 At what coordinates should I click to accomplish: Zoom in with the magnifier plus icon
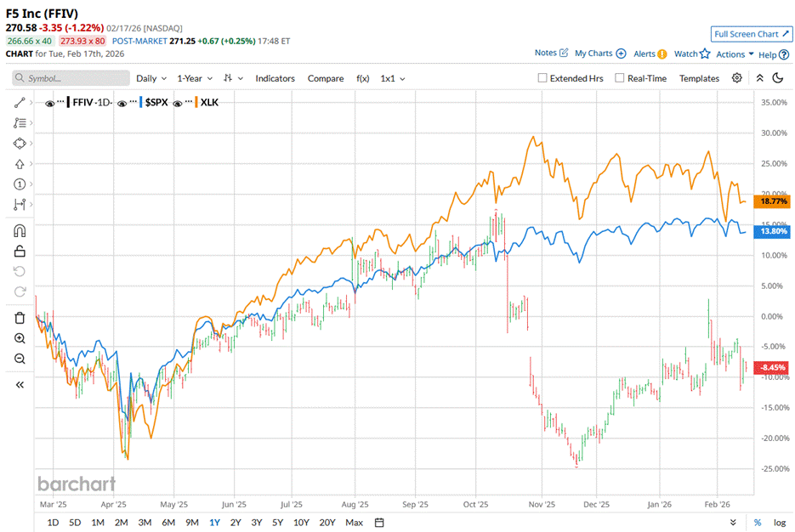coord(20,338)
